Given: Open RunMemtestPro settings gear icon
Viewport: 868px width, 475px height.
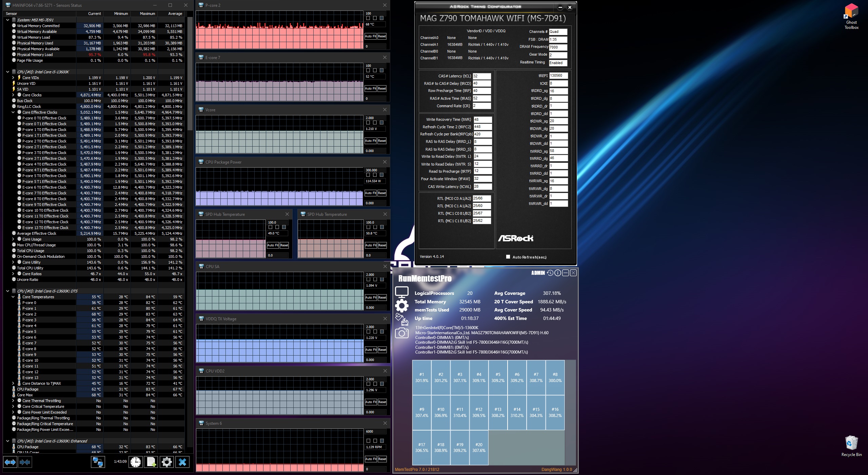Looking at the screenshot, I should click(402, 306).
